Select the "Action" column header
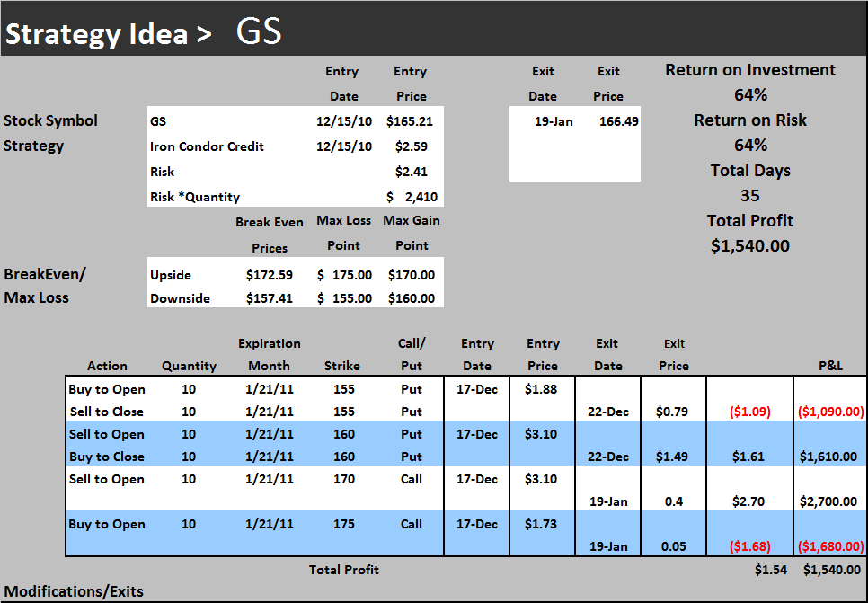This screenshot has width=868, height=603. pos(107,366)
